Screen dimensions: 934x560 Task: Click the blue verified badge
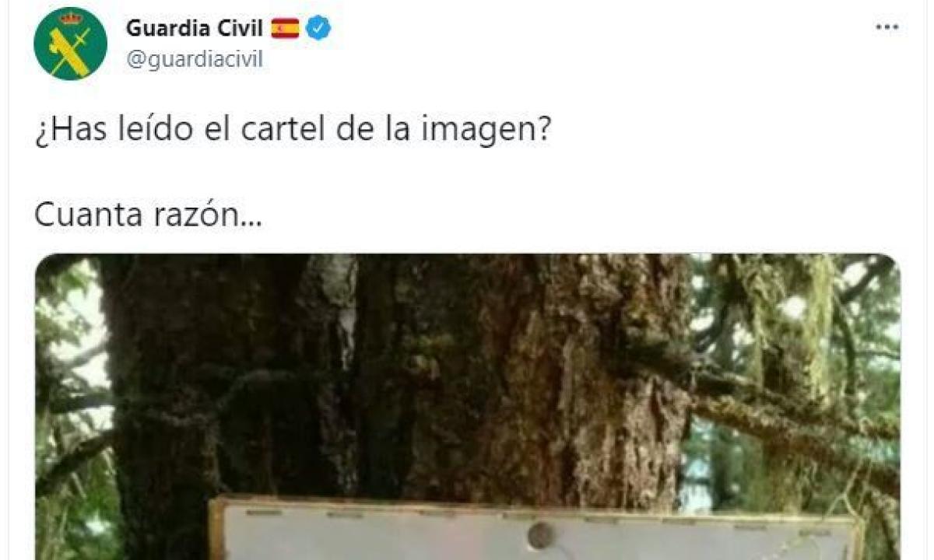tap(318, 29)
